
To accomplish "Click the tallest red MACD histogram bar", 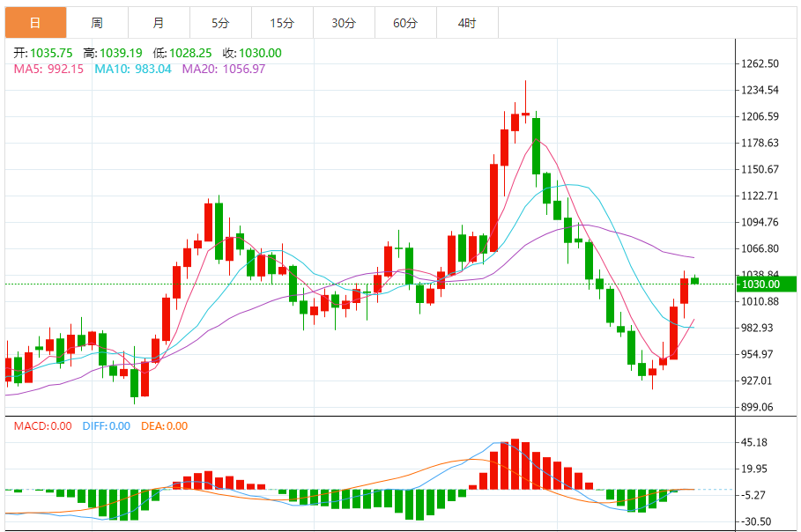I will (515, 464).
